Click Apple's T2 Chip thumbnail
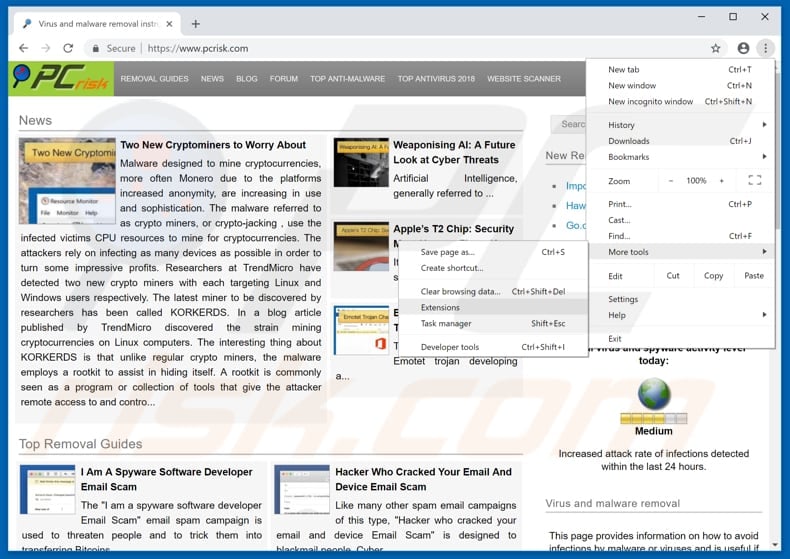The image size is (790, 559). (361, 247)
